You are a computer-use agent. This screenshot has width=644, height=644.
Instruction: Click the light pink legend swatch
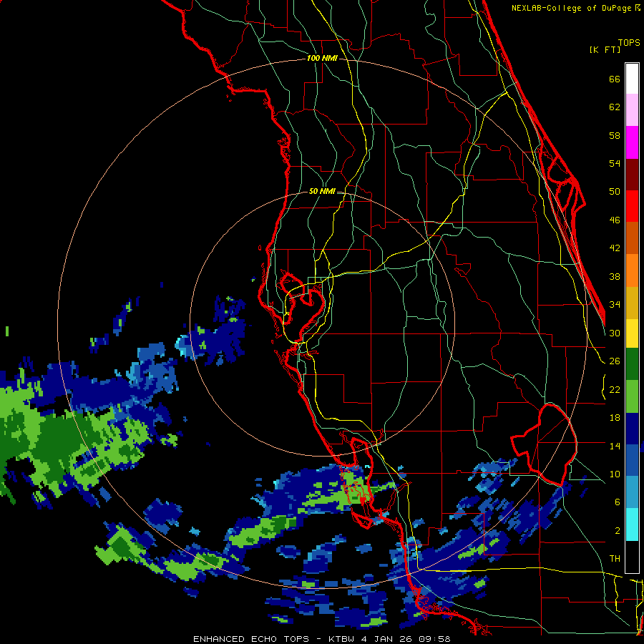[632, 109]
